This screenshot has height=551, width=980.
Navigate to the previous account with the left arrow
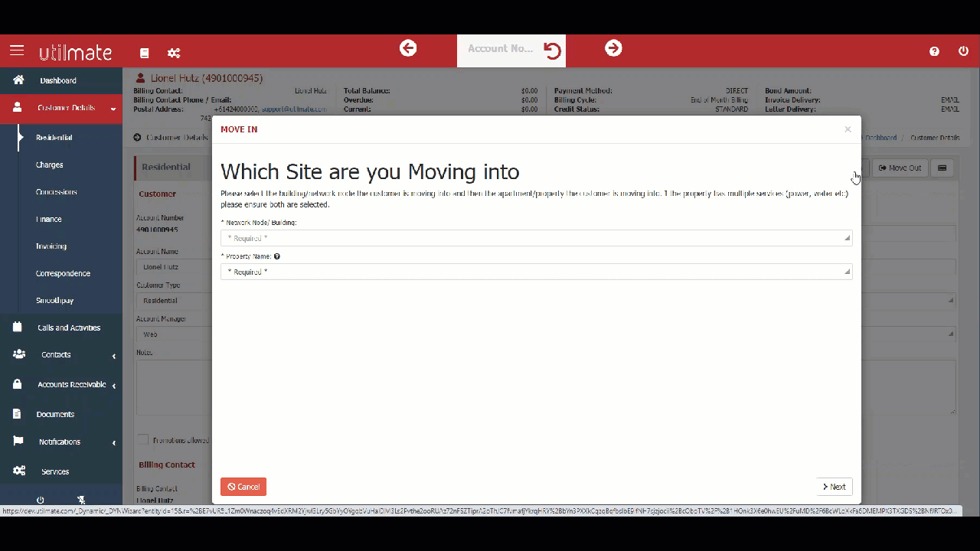click(x=407, y=48)
